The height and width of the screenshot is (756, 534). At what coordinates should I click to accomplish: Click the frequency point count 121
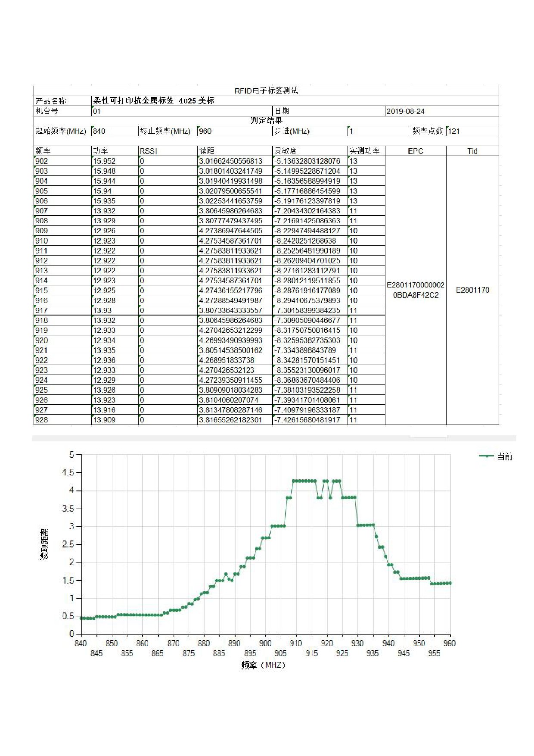click(x=454, y=131)
